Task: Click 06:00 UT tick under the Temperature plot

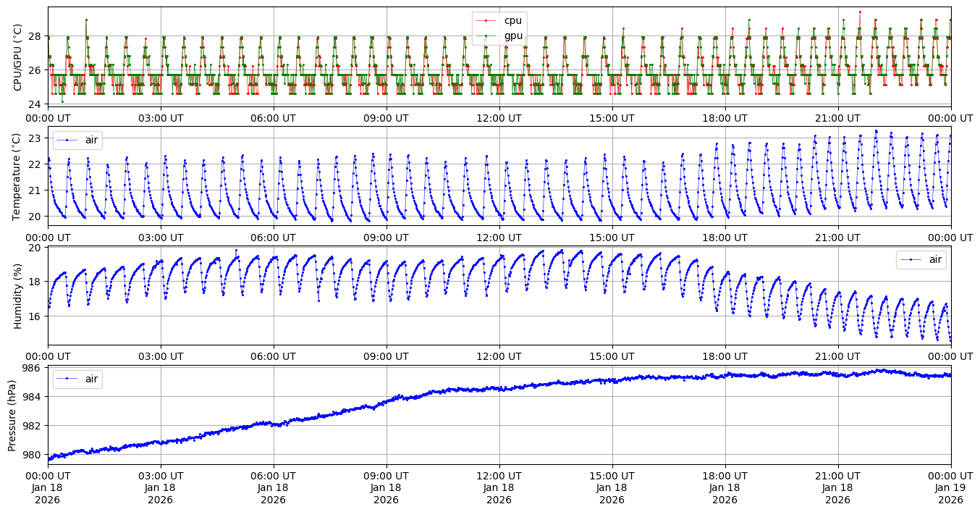Action: click(x=273, y=238)
